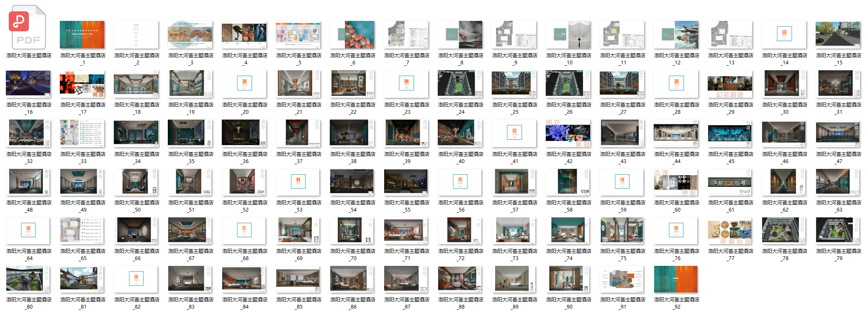Open the street exterior rendering thumbnail _15
868x319 pixels.
point(838,35)
